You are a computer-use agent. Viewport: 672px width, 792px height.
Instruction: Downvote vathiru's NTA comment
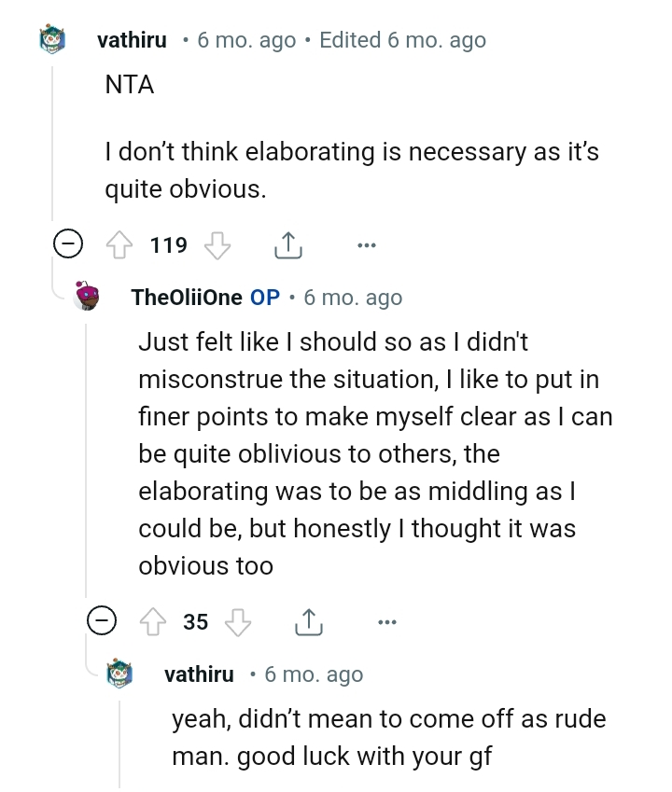tap(218, 244)
